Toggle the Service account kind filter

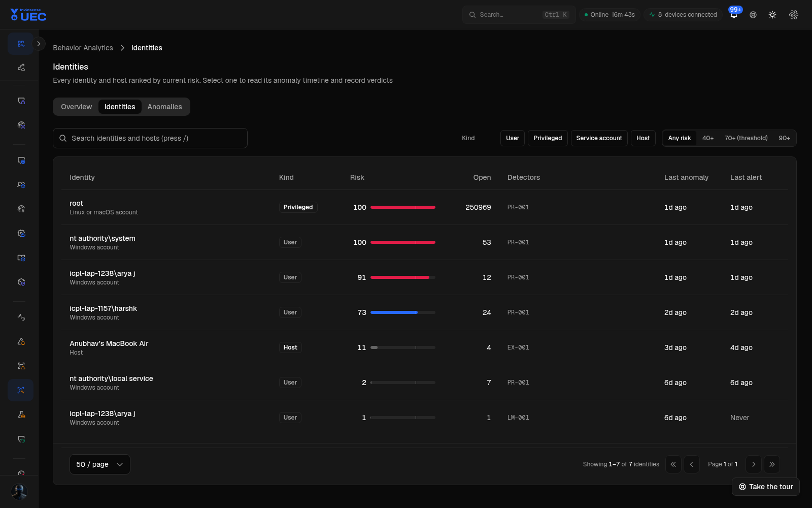(599, 138)
